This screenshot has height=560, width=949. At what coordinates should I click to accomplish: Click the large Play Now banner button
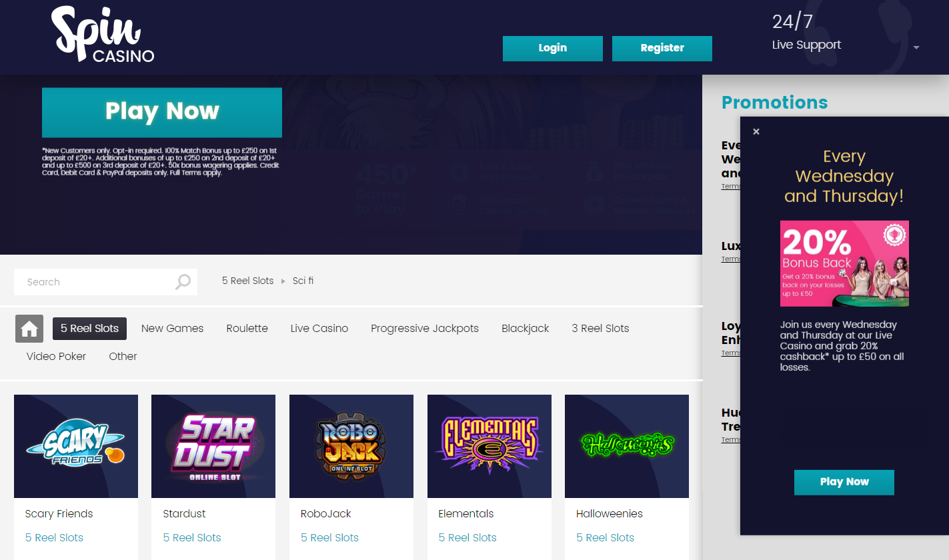pos(162,112)
